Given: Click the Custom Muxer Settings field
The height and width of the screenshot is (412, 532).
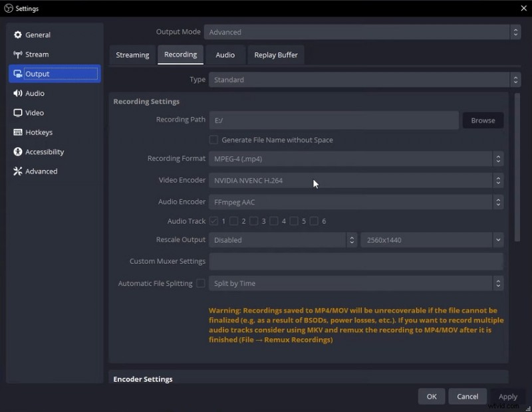Looking at the screenshot, I should point(356,261).
